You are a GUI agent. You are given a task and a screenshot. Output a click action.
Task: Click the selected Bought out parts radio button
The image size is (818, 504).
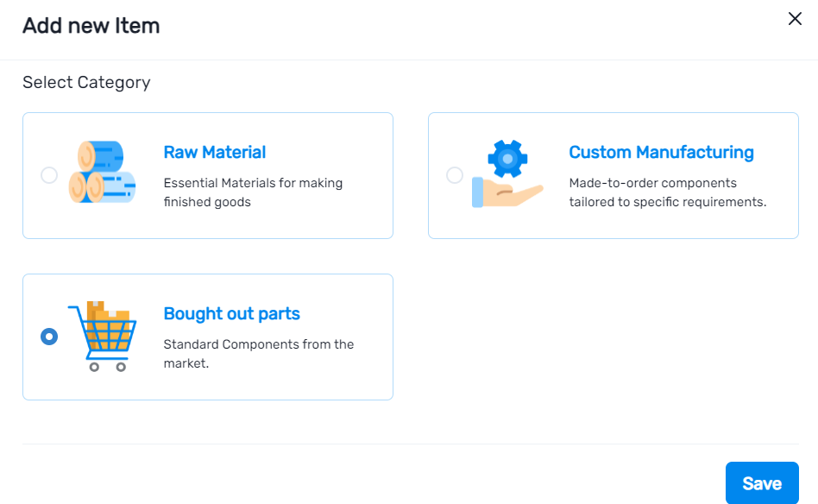tap(49, 337)
